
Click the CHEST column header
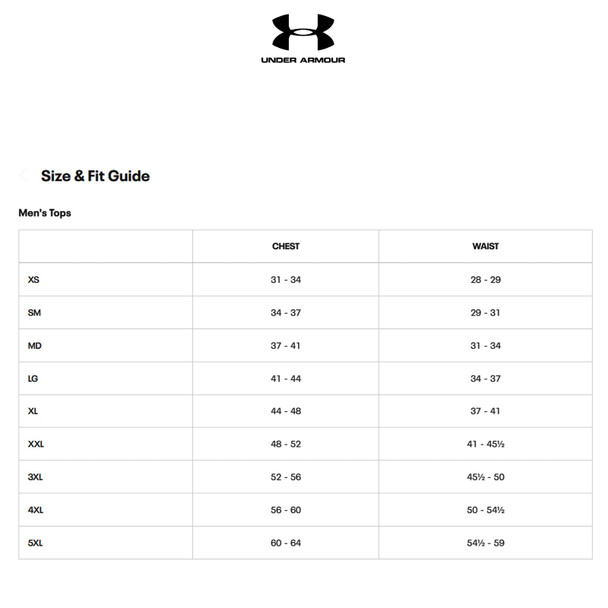coord(286,246)
